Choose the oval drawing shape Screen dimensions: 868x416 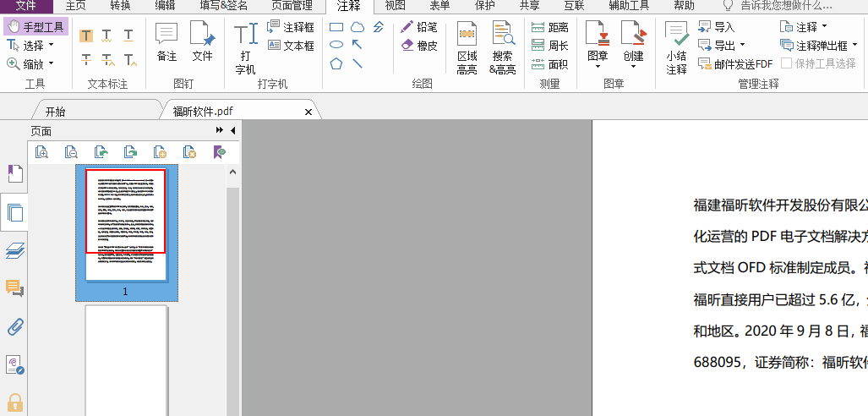click(336, 45)
